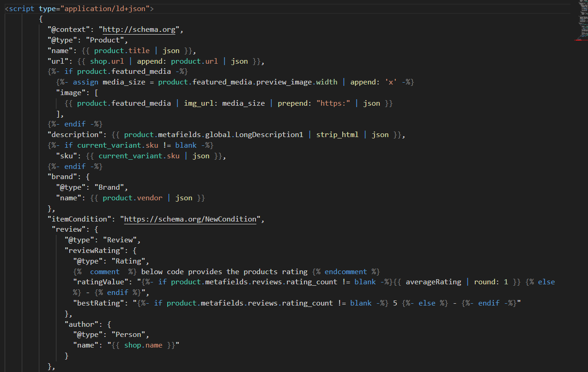Image resolution: width=588 pixels, height=372 pixels.
Task: Click the shop.name Liquid variable
Action: [143, 345]
